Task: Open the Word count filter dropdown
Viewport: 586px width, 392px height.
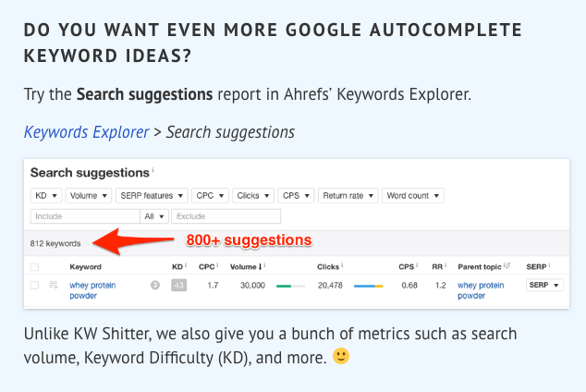Action: pyautogui.click(x=412, y=196)
